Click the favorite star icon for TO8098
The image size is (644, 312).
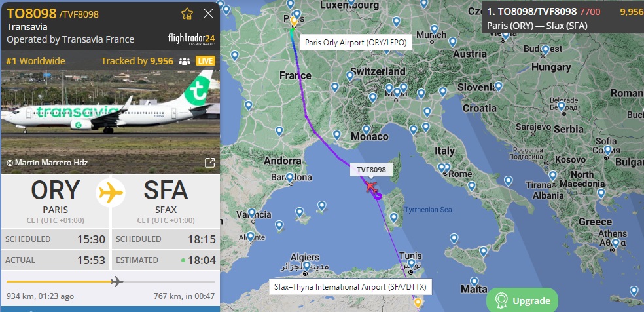(187, 14)
